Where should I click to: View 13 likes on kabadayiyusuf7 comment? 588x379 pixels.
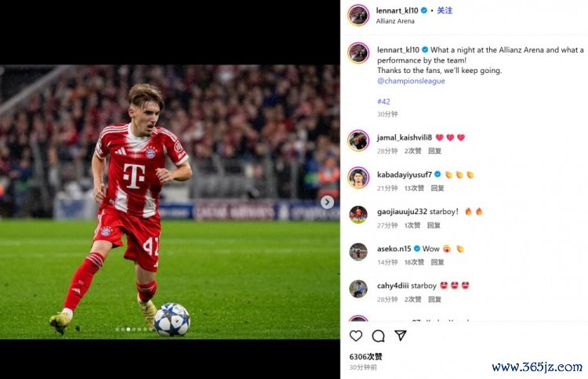coord(414,188)
